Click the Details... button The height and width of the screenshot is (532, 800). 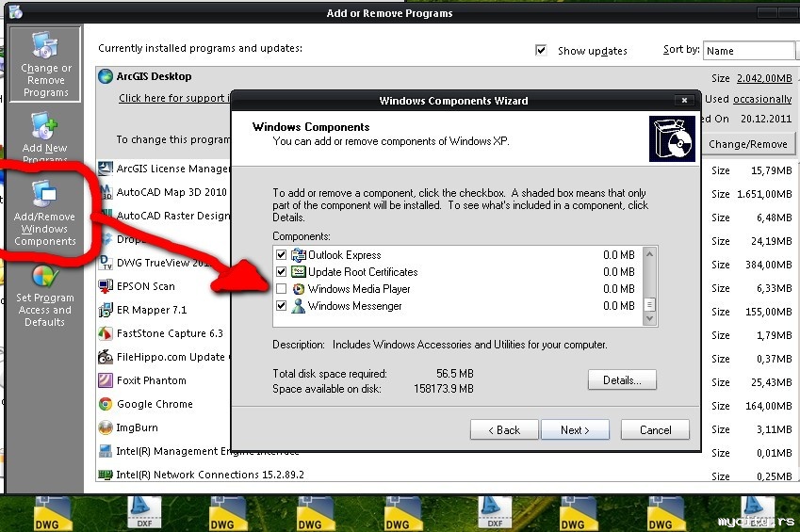pyautogui.click(x=622, y=380)
